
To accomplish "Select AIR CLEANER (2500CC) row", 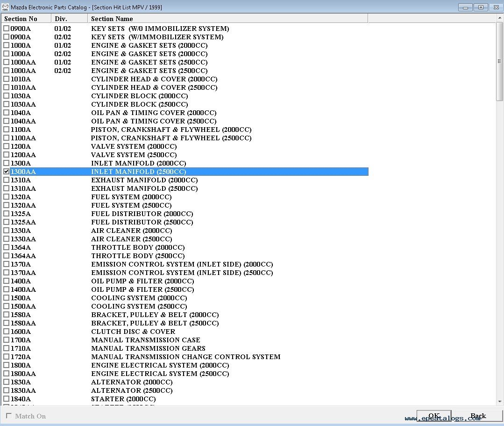I will click(x=185, y=239).
